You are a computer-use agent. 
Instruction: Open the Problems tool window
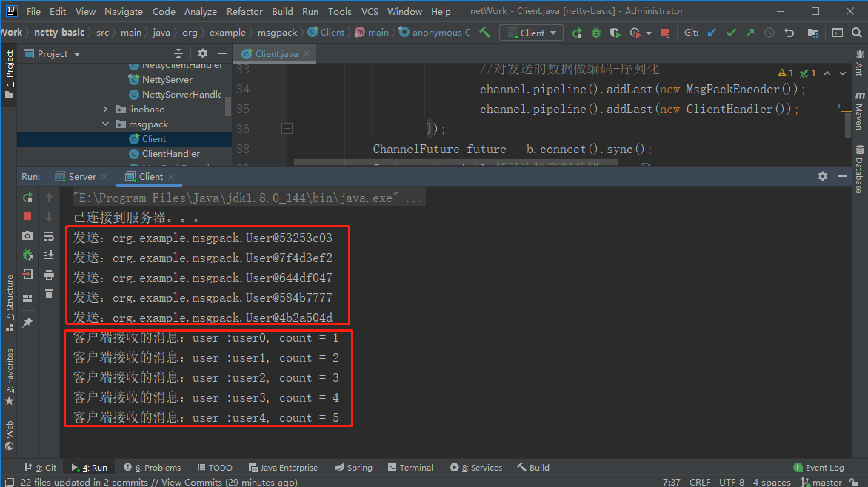click(153, 468)
